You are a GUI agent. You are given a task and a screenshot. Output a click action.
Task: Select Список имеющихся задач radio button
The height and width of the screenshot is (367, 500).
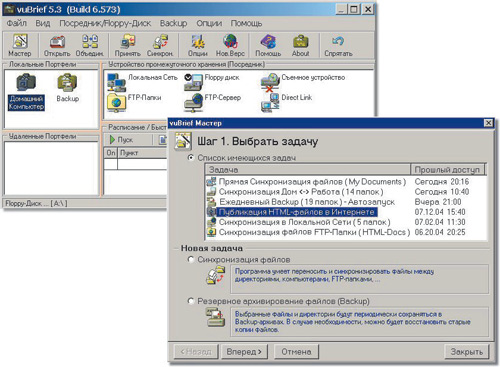tap(191, 157)
